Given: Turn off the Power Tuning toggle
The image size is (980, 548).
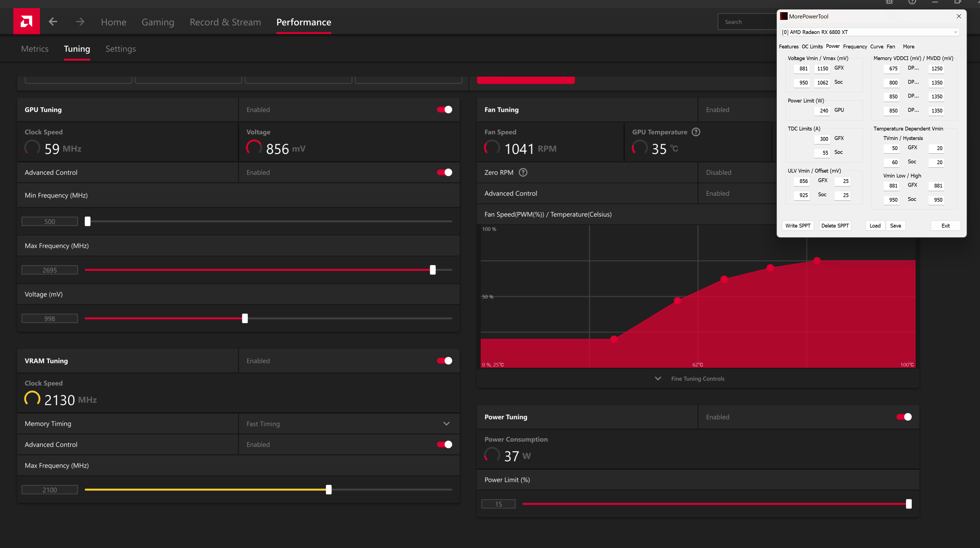Looking at the screenshot, I should tap(904, 417).
